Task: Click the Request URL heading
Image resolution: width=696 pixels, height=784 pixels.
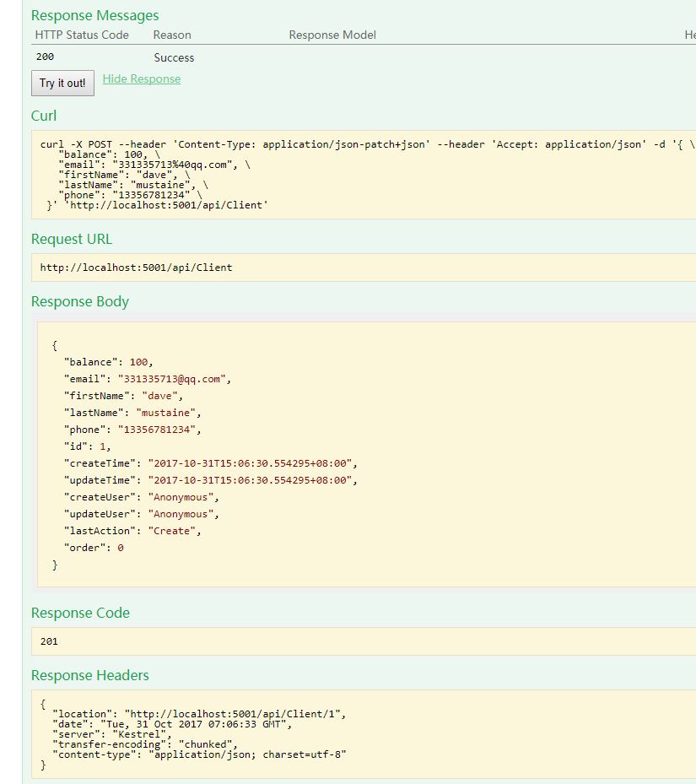Action: pos(72,239)
